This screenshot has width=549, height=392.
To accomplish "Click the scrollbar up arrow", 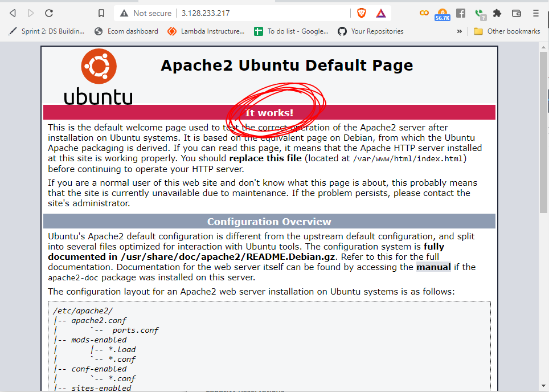I will coord(543,47).
